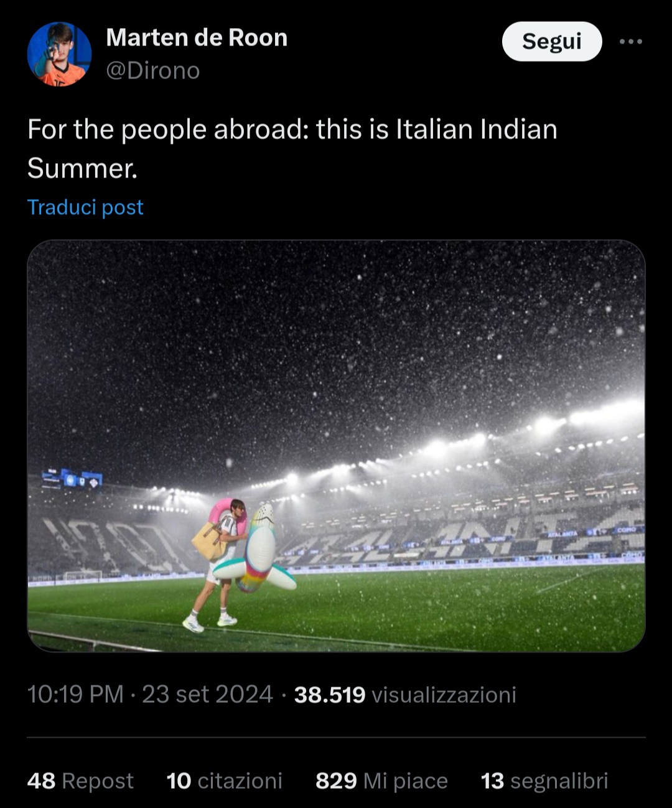Translate the post via Traduci post

(84, 207)
